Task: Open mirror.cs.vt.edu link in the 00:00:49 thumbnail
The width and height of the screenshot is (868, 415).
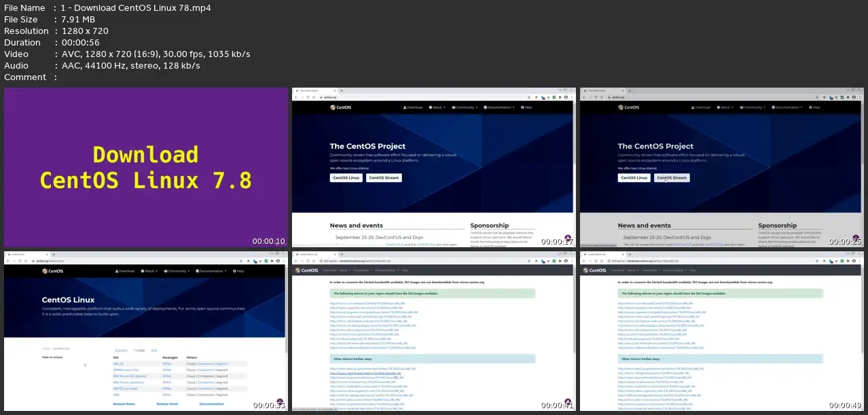Action: pos(655,303)
